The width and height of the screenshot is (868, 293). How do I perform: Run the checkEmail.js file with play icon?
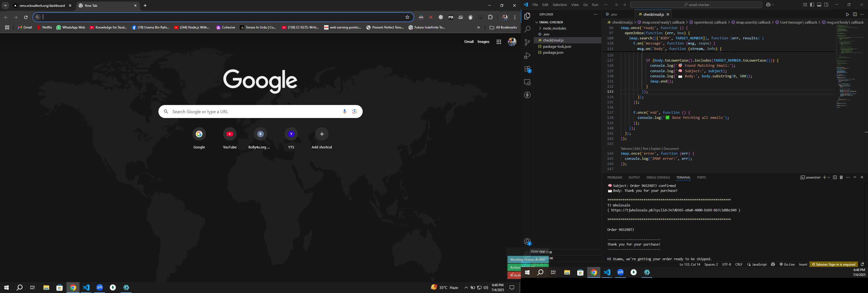(847, 14)
